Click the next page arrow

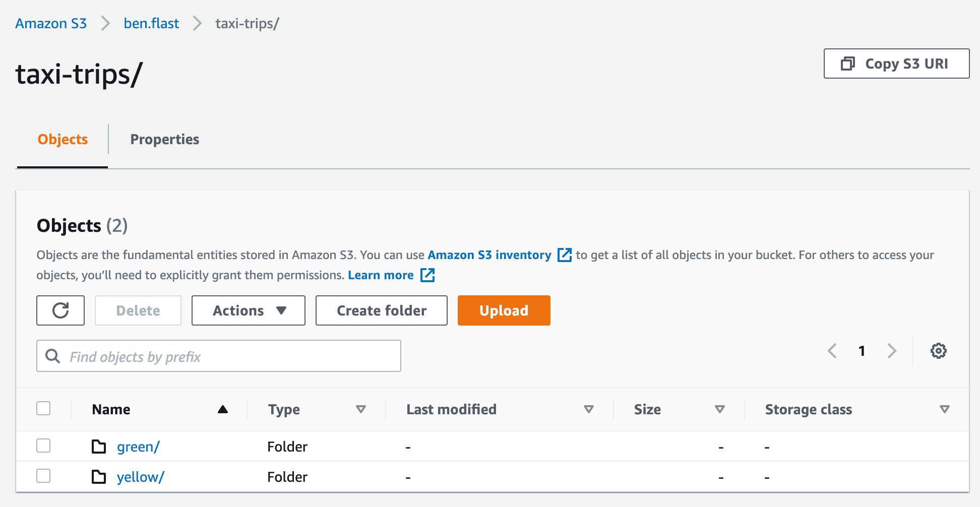tap(892, 351)
